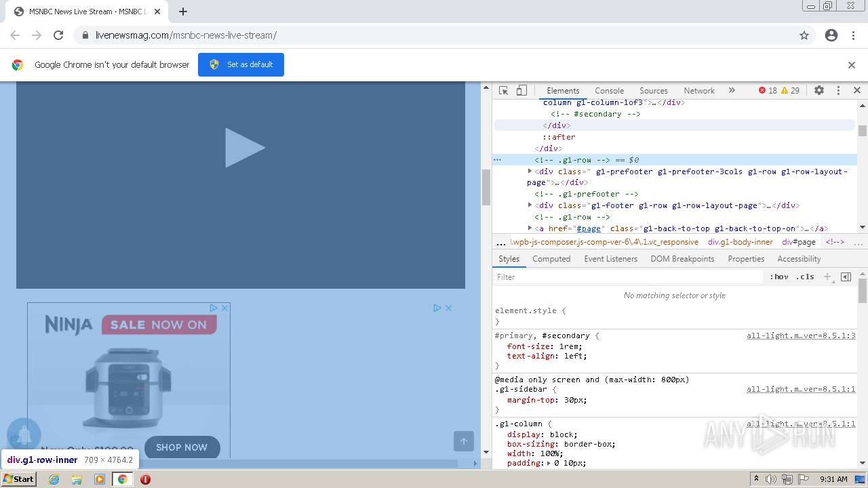The width and height of the screenshot is (868, 488).
Task: View site information lock icon
Action: (x=85, y=35)
